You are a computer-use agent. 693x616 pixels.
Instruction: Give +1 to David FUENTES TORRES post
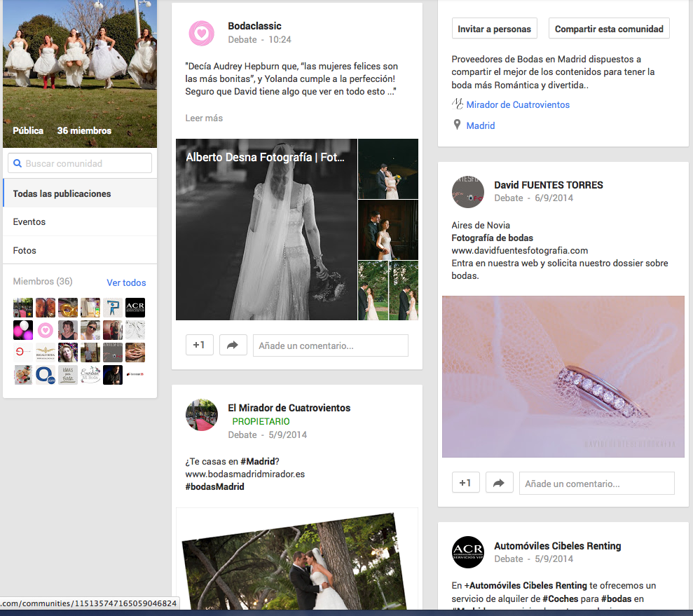click(x=465, y=483)
